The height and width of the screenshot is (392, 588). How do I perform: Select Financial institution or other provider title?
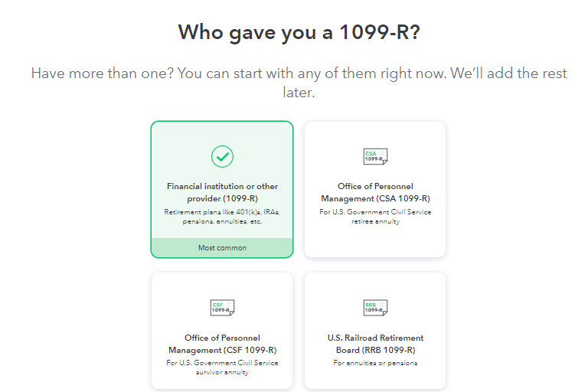point(222,191)
